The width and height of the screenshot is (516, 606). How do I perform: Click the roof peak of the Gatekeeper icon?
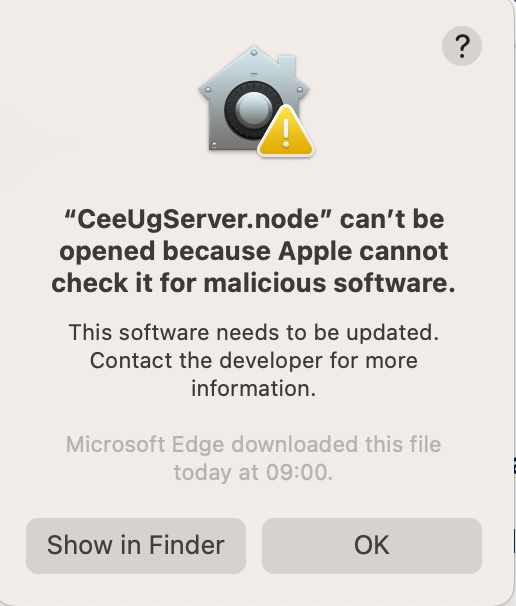coord(254,51)
